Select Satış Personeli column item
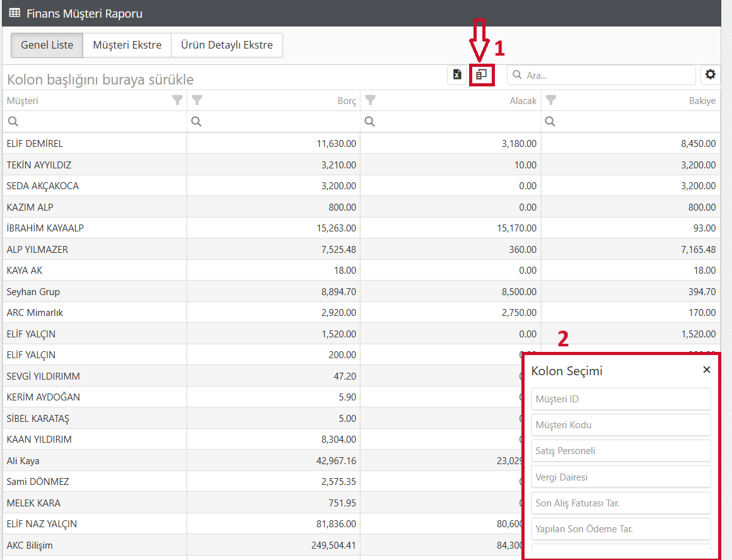 (x=620, y=451)
